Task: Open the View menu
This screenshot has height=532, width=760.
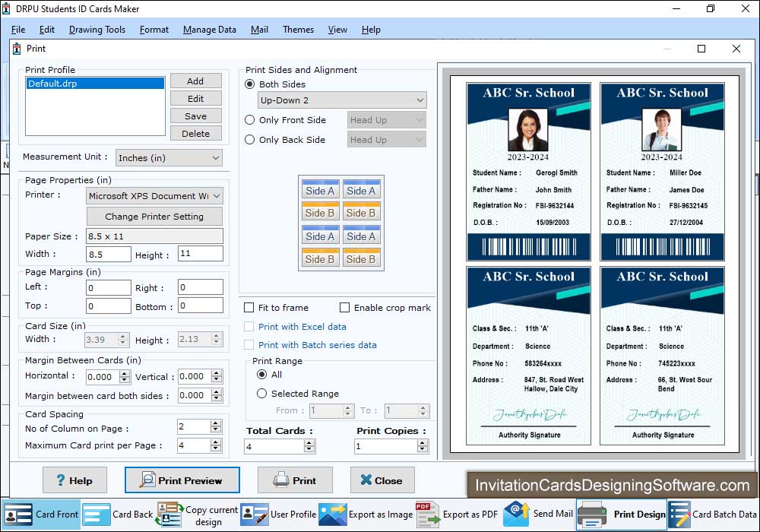Action: point(337,30)
